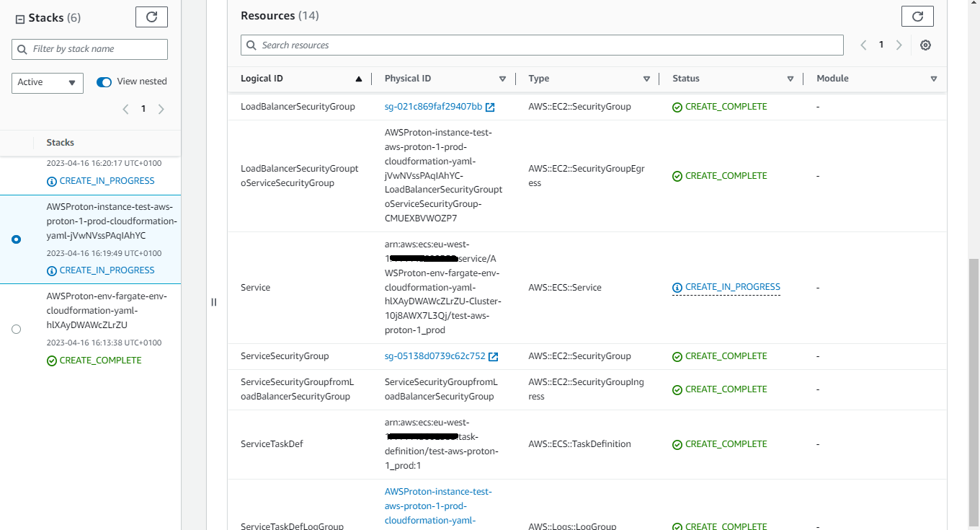Open the Resources preferences gear
980x530 pixels.
tap(926, 45)
